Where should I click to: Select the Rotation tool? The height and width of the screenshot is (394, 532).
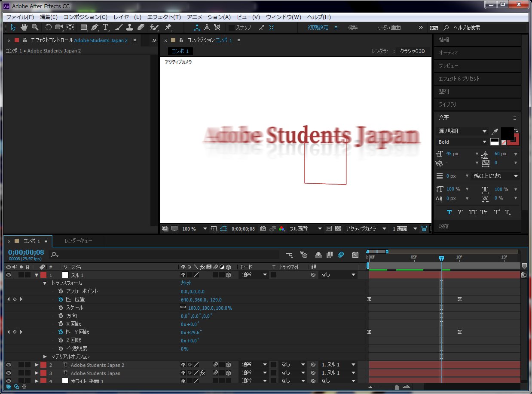tap(49, 27)
